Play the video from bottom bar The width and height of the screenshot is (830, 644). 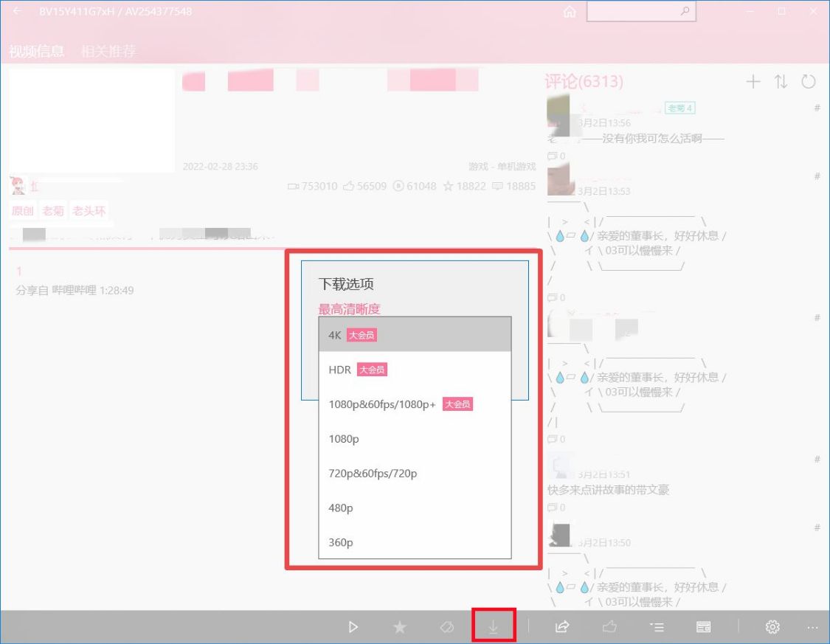[x=353, y=627]
